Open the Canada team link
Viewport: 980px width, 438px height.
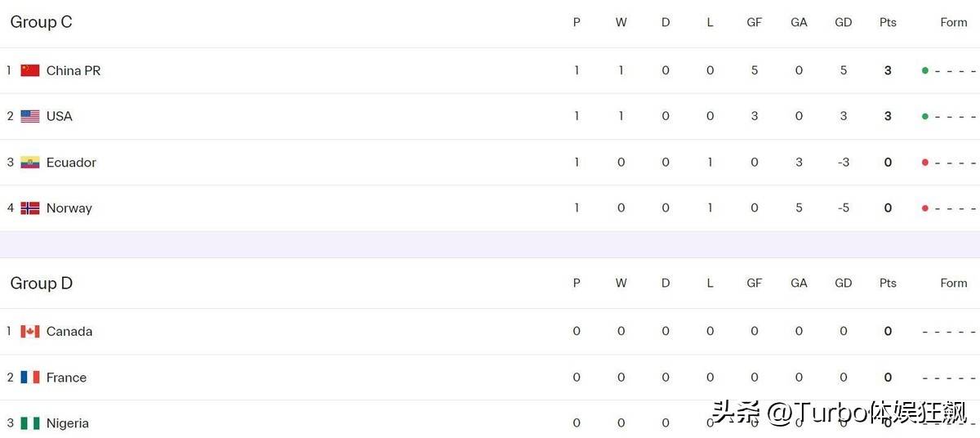69,331
